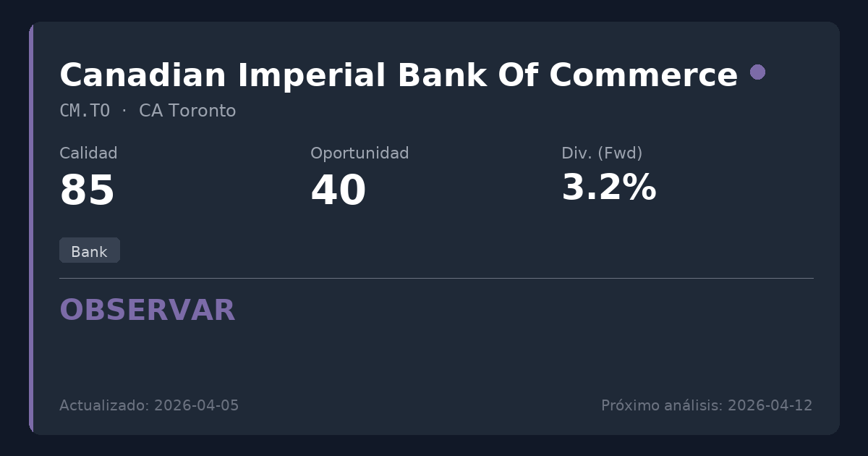Viewport: 868px width, 456px height.
Task: Click the CA Toronto exchange label
Action: coord(187,111)
